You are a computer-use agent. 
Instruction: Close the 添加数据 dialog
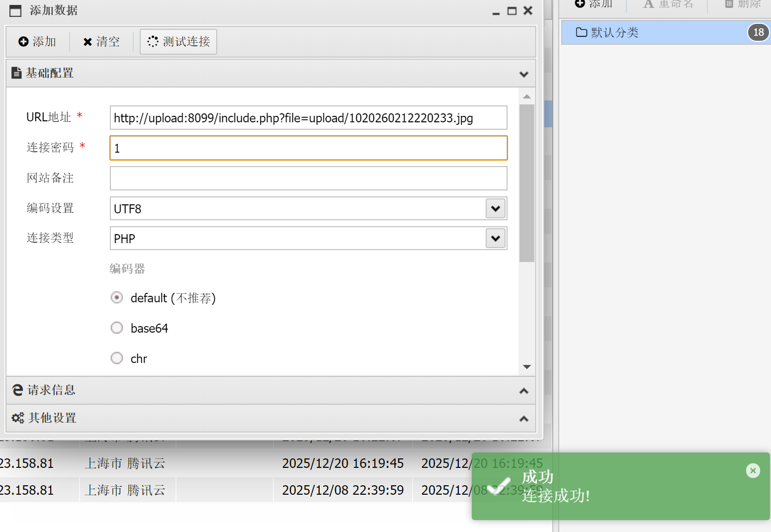[528, 10]
